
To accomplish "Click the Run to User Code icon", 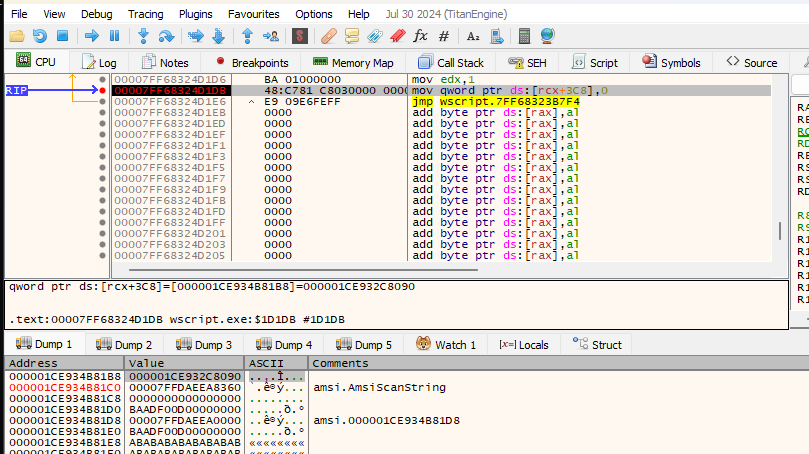I will pos(270,36).
